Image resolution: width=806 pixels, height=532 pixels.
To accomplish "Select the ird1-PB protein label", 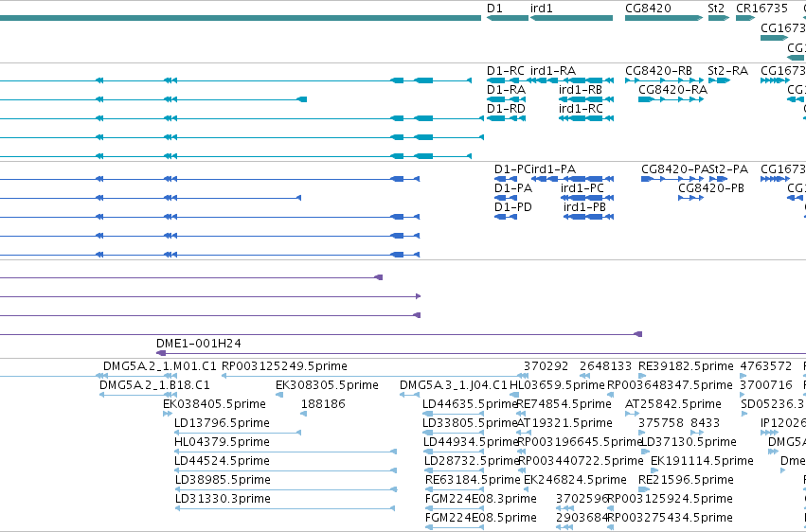I will coord(585,207).
